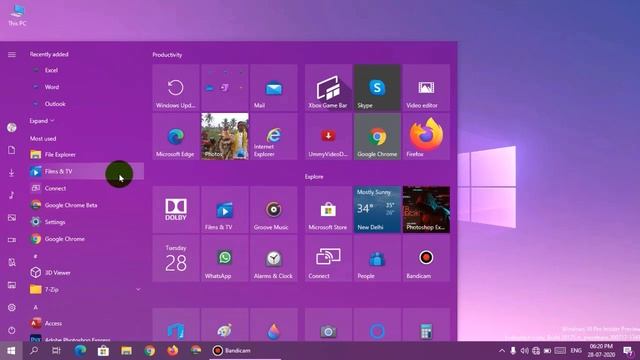The width and height of the screenshot is (640, 360).
Task: Open the Skype tile
Action: 377,87
